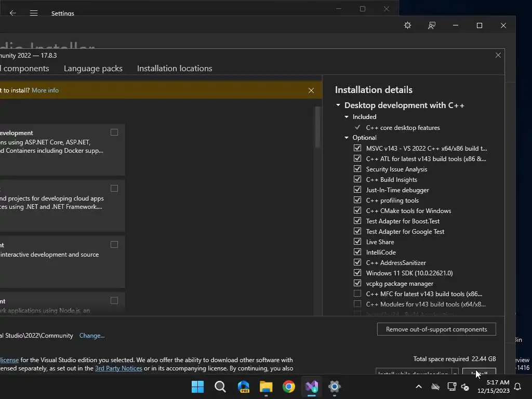Toggle Test Adapter for Google Test

357,231
